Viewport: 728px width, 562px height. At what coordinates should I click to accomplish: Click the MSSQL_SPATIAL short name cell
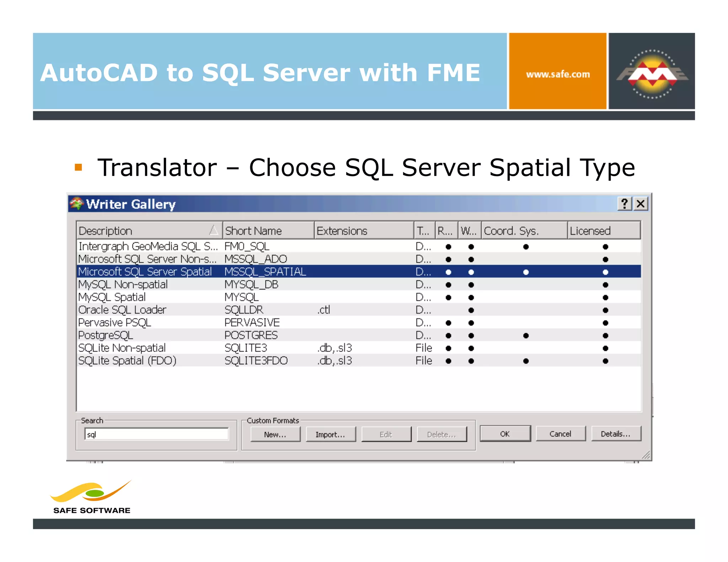click(265, 272)
